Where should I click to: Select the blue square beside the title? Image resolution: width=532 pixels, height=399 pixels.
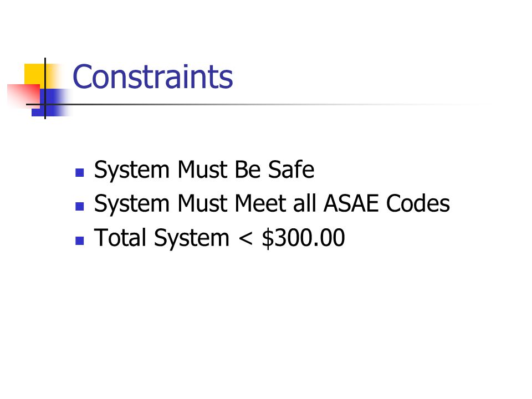coord(51,103)
